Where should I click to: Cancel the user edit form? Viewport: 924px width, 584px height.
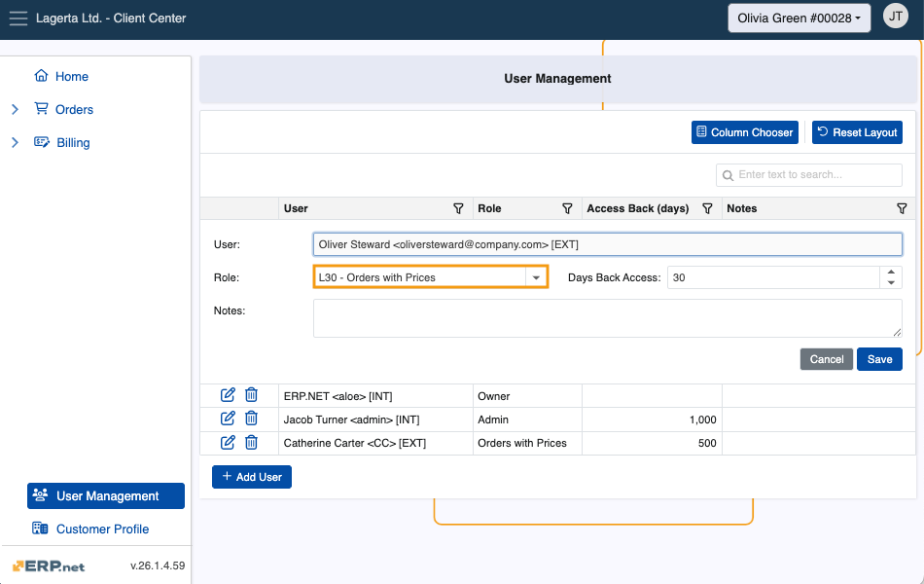tap(826, 359)
